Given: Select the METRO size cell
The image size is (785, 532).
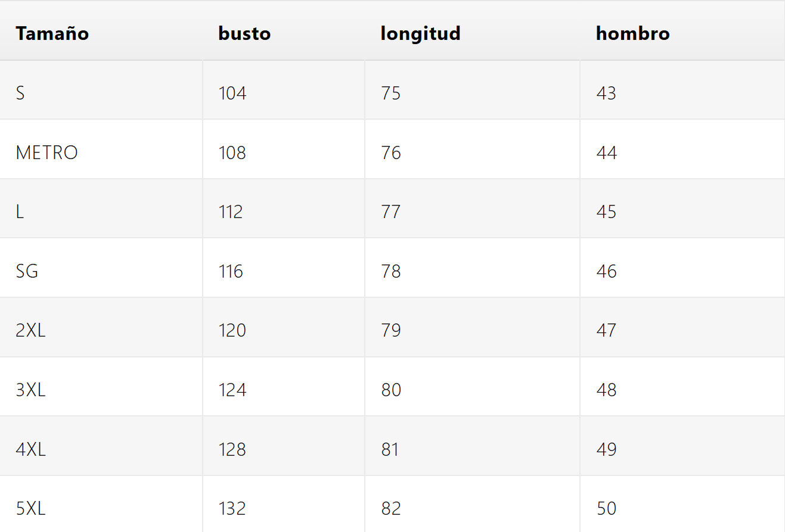Looking at the screenshot, I should click(x=46, y=153).
